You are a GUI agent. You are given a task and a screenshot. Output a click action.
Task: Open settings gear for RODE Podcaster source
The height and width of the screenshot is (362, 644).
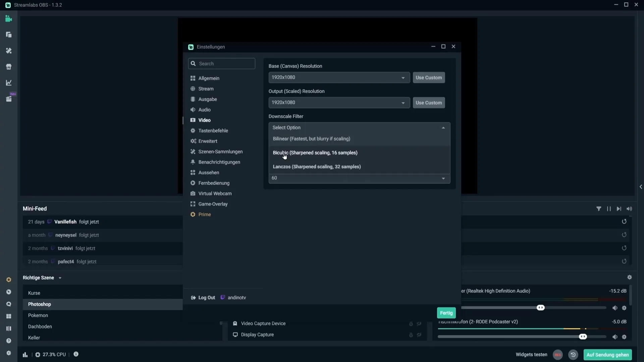(624, 337)
